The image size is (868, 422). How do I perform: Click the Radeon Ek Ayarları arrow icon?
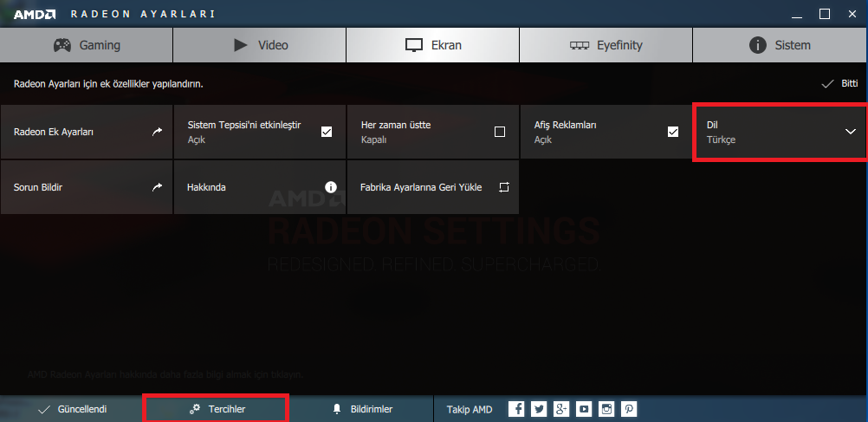(x=157, y=132)
